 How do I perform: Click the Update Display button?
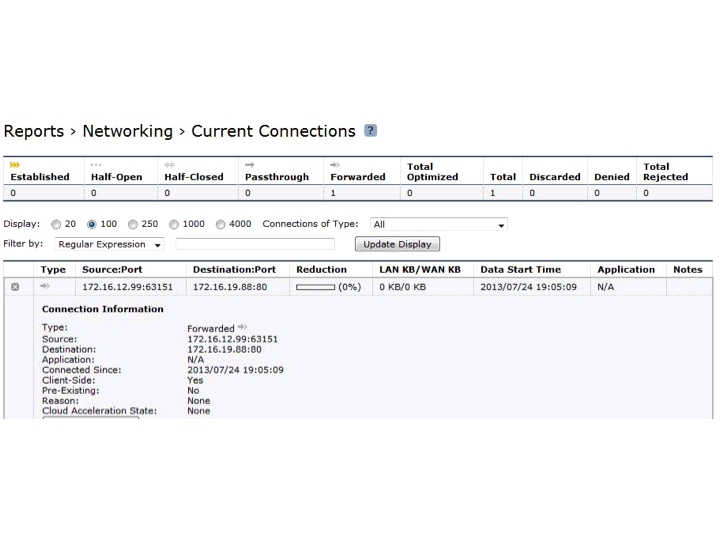tap(397, 244)
